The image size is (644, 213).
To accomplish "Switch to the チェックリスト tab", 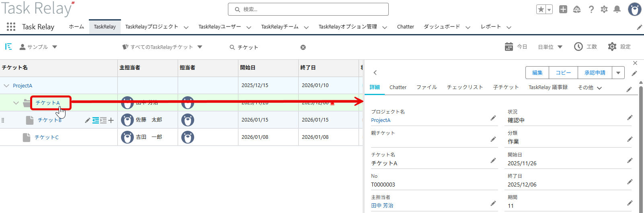I will click(465, 87).
